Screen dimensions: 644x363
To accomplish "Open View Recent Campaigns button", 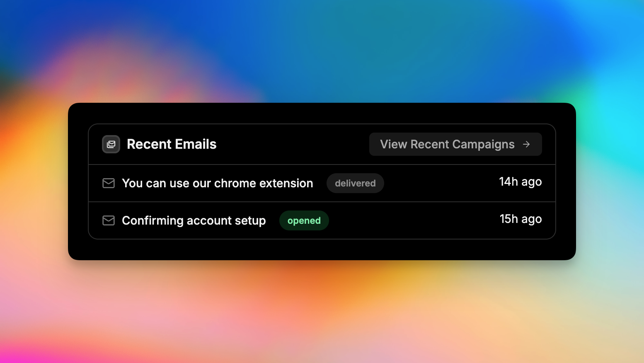I will coord(455,144).
